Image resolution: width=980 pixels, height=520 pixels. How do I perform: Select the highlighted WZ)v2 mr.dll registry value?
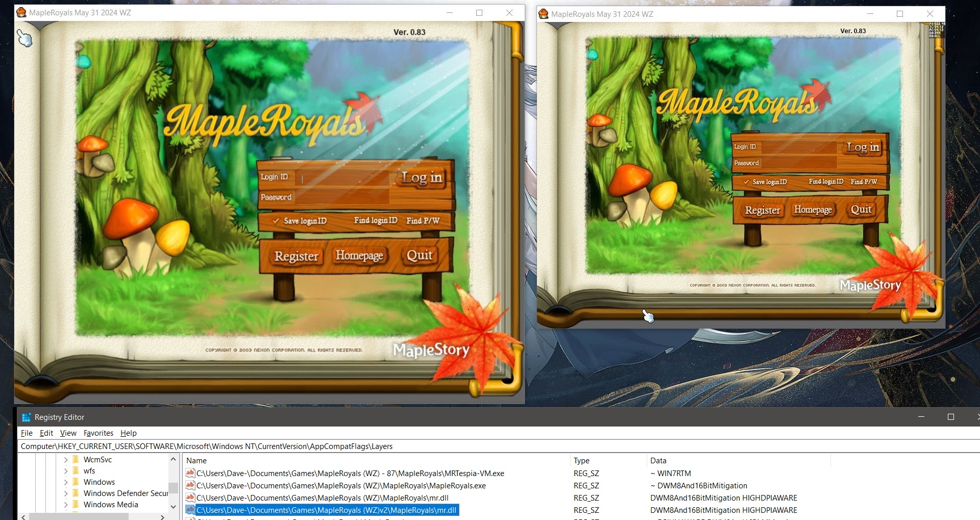(326, 510)
